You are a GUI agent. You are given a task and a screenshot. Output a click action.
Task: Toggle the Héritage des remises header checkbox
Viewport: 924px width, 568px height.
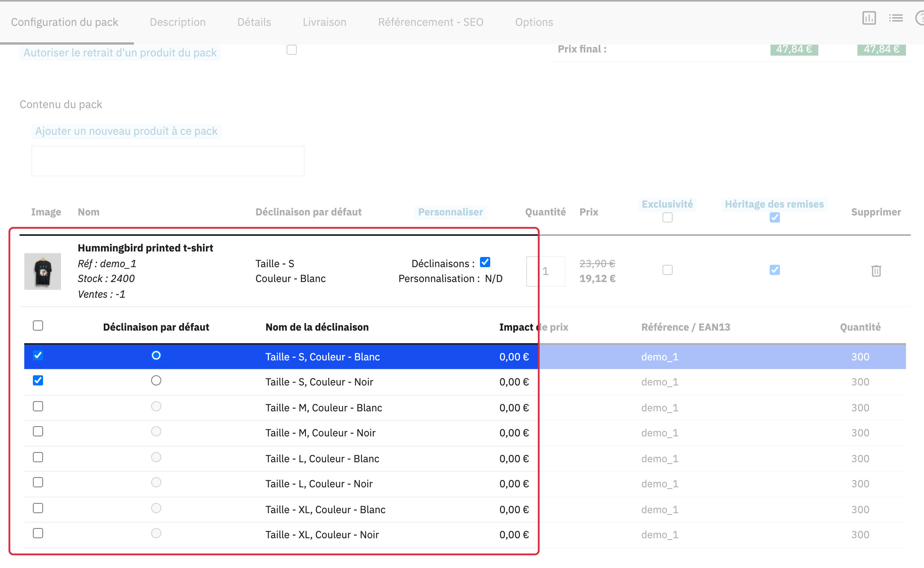[774, 217]
